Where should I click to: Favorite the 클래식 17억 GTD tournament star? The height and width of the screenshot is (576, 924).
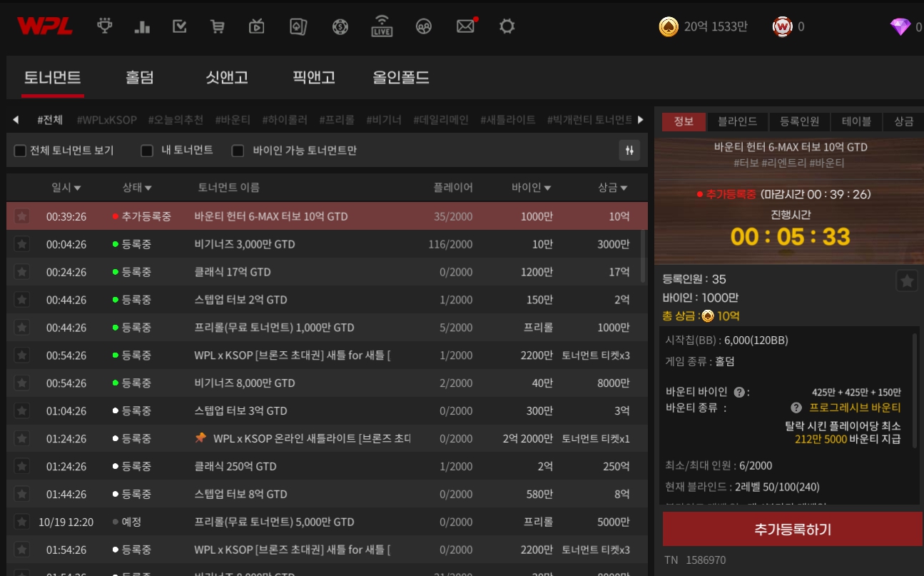tap(22, 272)
